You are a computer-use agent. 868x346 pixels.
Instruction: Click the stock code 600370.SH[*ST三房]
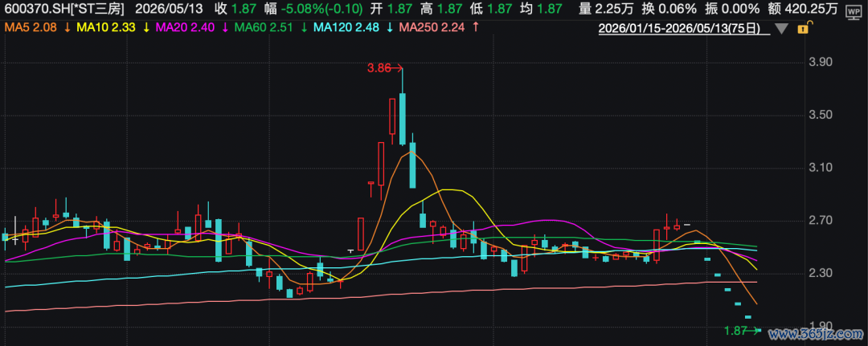(x=63, y=9)
